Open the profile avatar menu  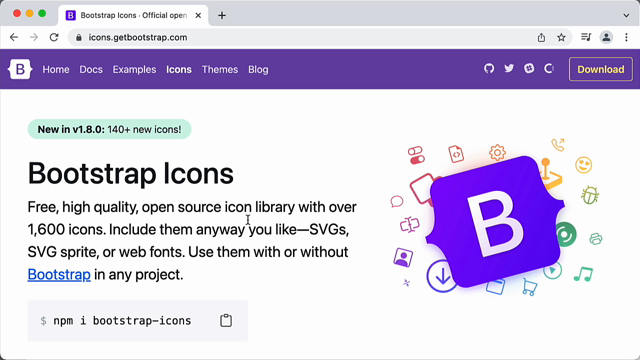(x=606, y=38)
